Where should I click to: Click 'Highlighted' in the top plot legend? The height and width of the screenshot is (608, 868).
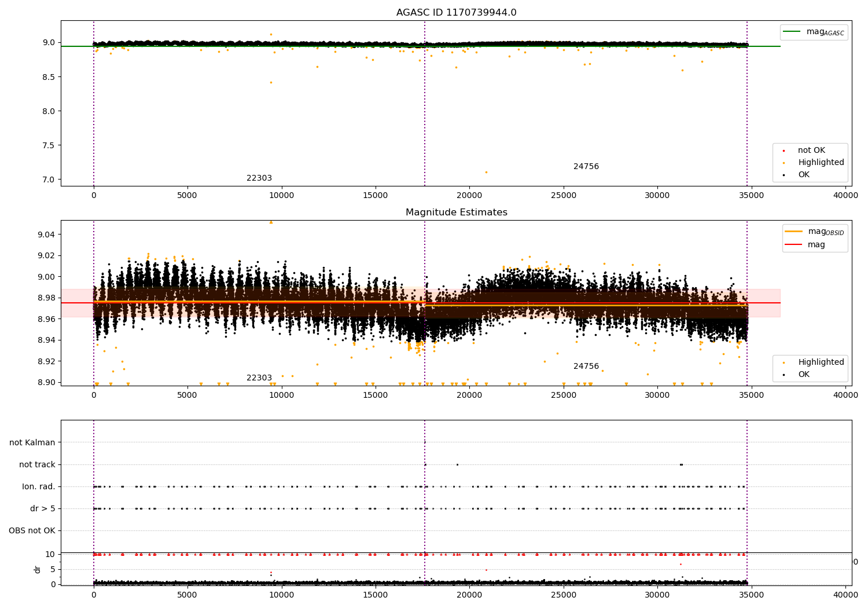[x=821, y=163]
